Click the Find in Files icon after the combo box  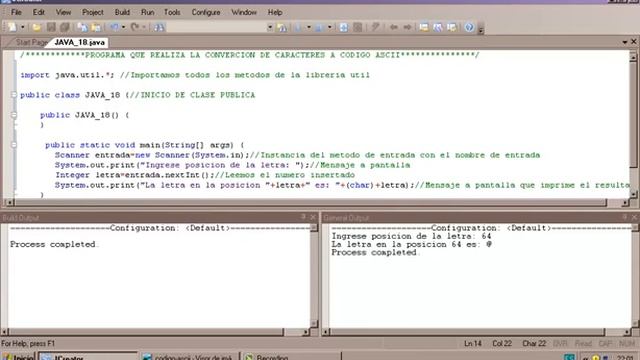pos(282,27)
